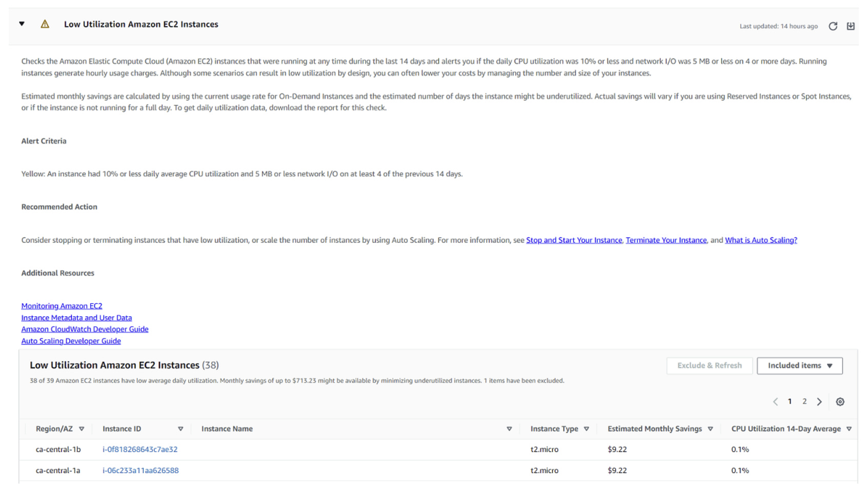Click the ca-central-1a region cell
This screenshot has height=500, width=868.
[x=58, y=470]
